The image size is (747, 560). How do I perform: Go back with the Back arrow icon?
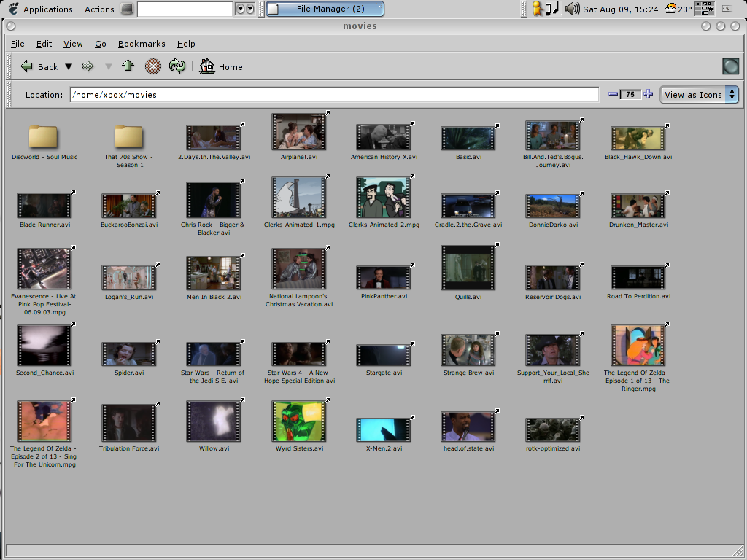pyautogui.click(x=27, y=66)
